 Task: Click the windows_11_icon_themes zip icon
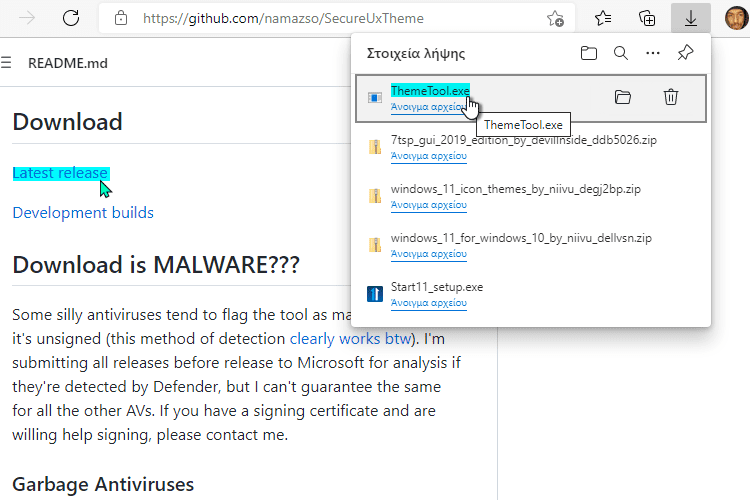tap(375, 196)
